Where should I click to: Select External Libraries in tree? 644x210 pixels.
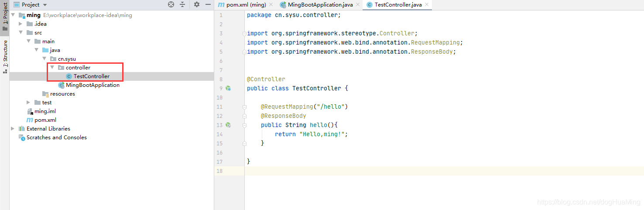click(x=48, y=129)
